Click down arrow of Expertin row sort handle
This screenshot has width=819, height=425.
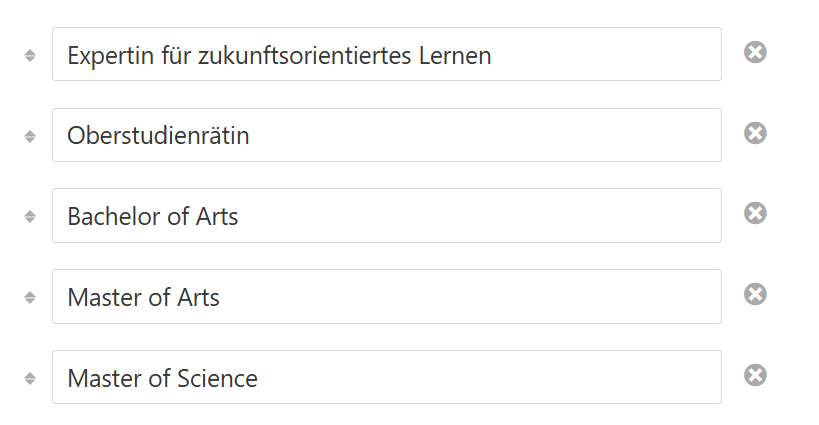(30, 59)
